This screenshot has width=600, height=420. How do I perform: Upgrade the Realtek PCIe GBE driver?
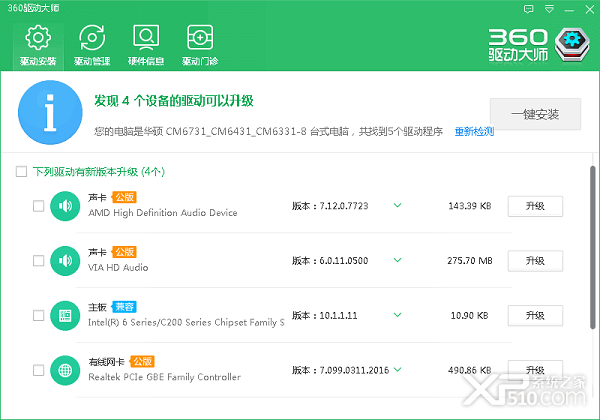(535, 370)
